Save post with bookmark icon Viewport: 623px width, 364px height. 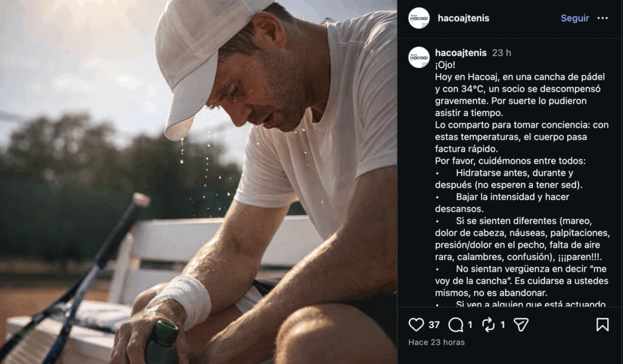pyautogui.click(x=602, y=325)
